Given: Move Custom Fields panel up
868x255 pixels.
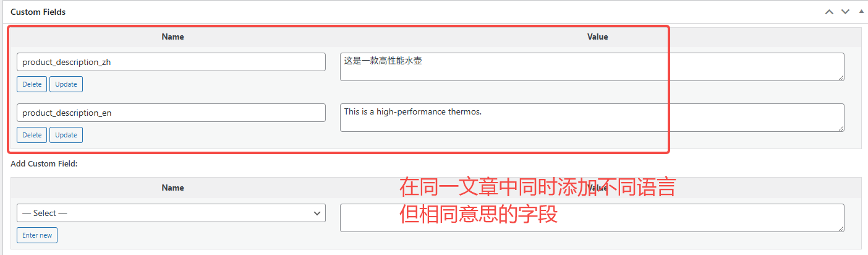Looking at the screenshot, I should pos(829,12).
